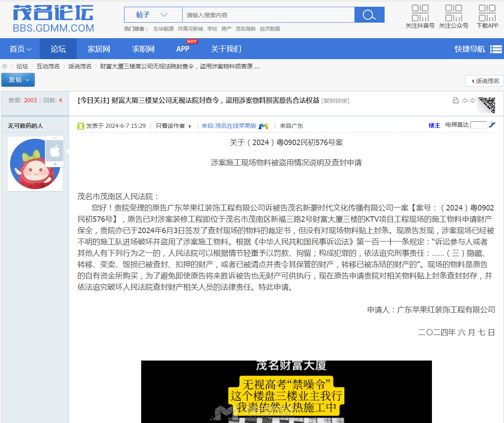This screenshot has height=423, width=504.
Task: Click the post status icon before 发表于
Action: pos(81,126)
